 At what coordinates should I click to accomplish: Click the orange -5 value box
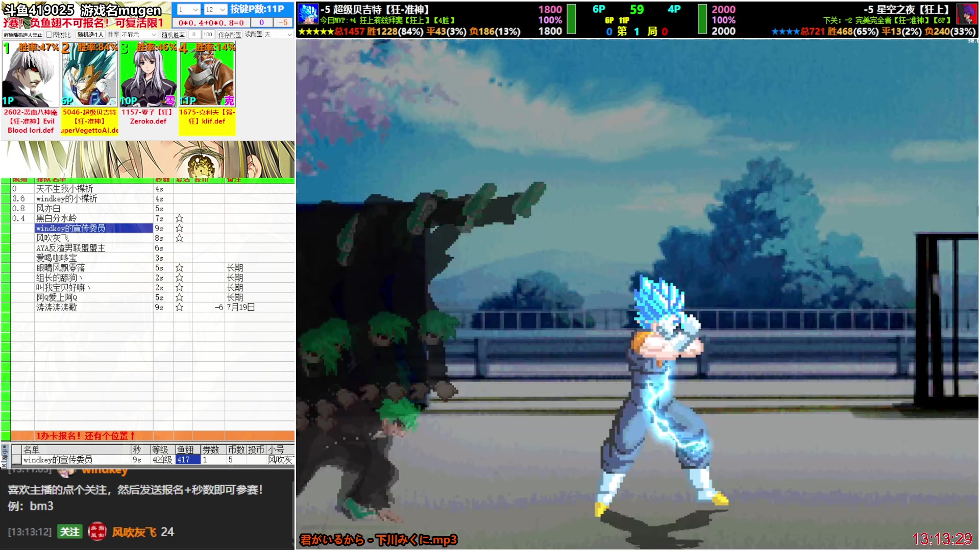pos(283,22)
